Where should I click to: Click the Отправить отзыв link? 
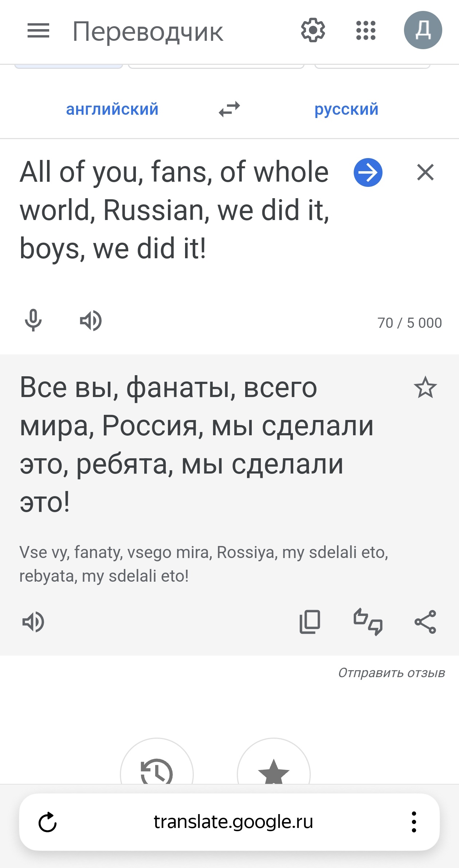(x=392, y=673)
